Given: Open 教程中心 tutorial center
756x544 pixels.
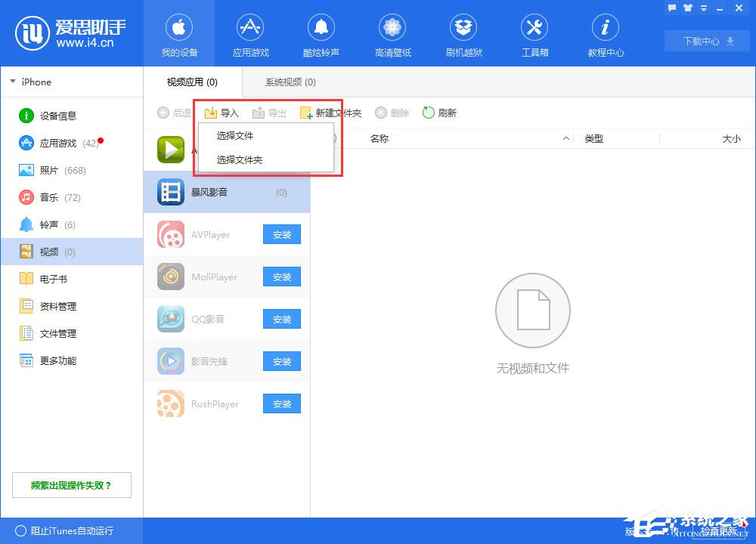Looking at the screenshot, I should (x=605, y=34).
